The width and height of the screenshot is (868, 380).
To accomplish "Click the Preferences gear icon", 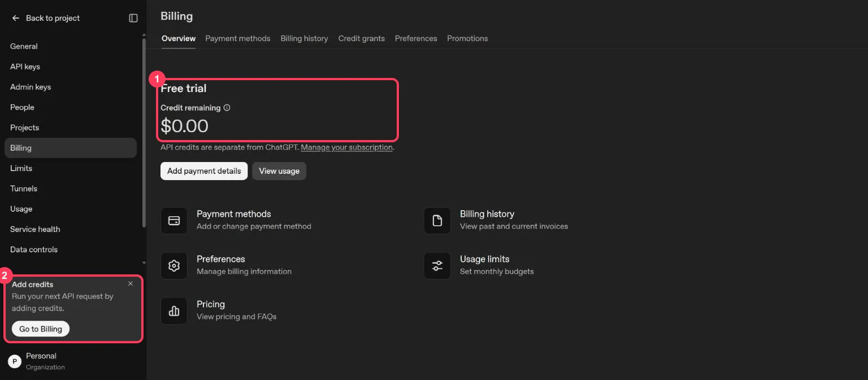I will [x=174, y=266].
